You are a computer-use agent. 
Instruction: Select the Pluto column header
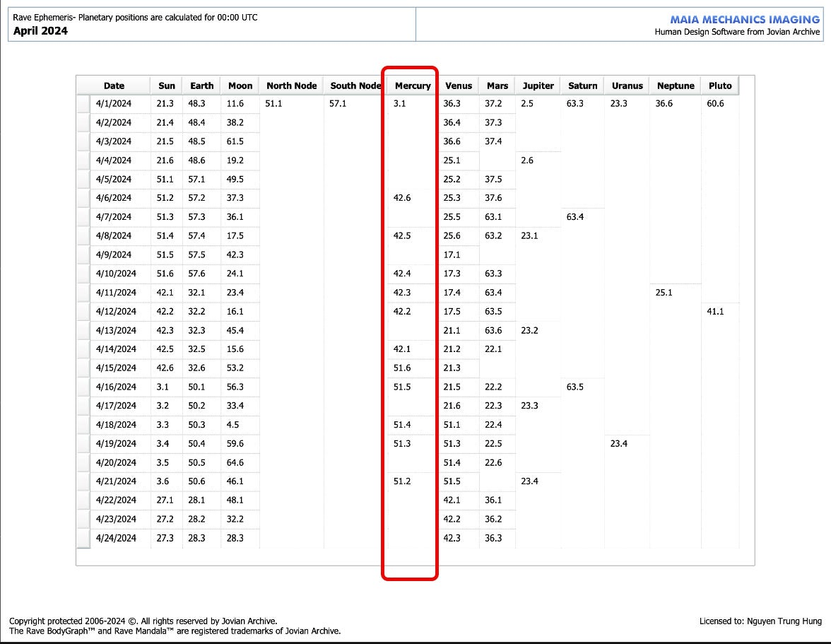[719, 86]
